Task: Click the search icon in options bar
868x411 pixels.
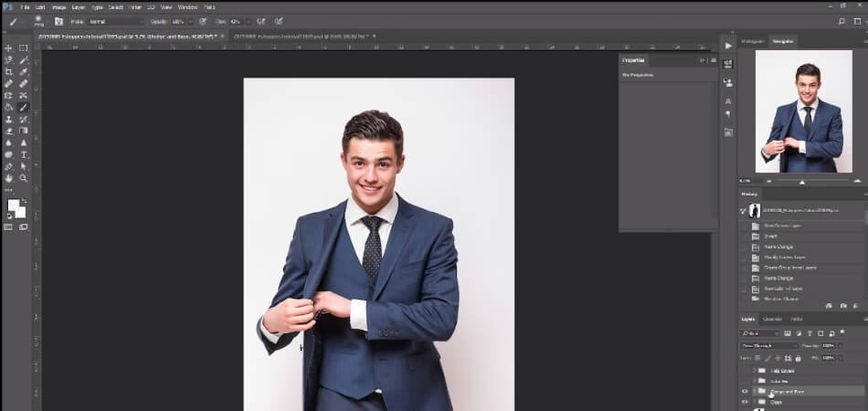Action: click(x=842, y=22)
